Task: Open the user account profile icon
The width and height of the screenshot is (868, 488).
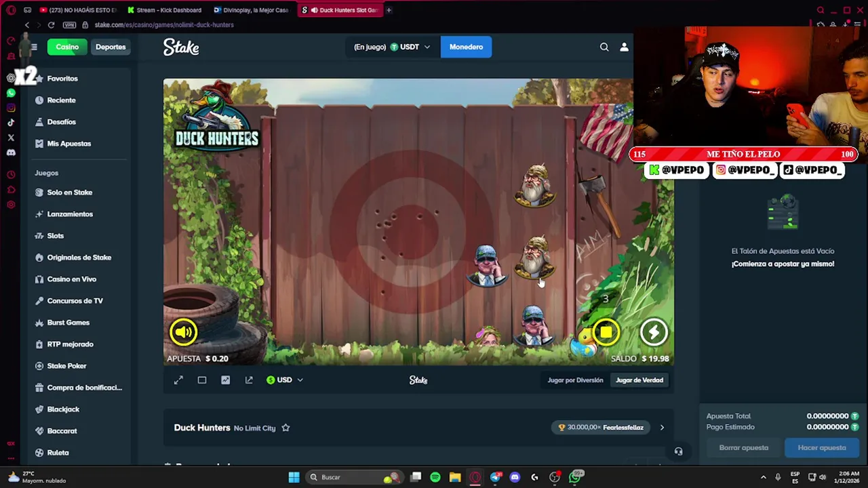Action: 624,47
